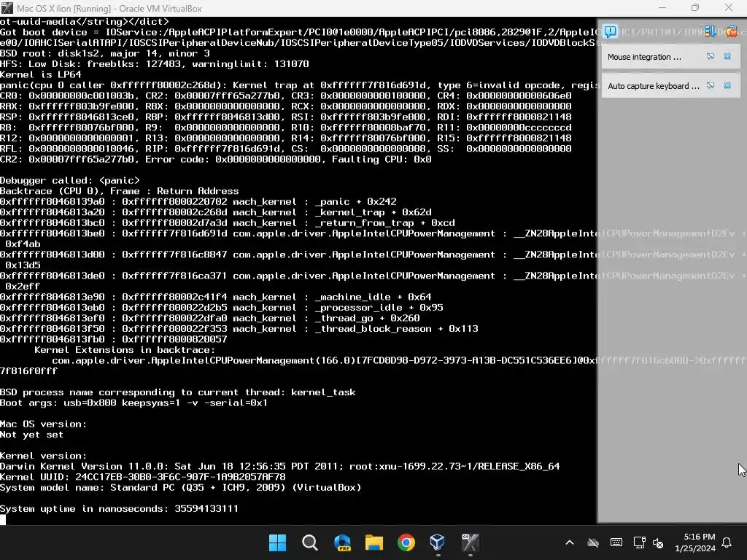The width and height of the screenshot is (747, 560).
Task: Open the Windows notification bell
Action: (727, 542)
